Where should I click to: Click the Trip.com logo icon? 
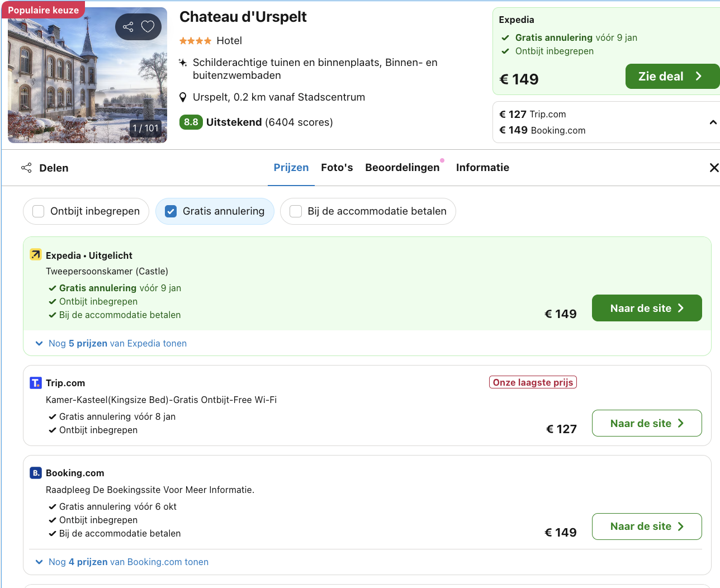tap(36, 383)
